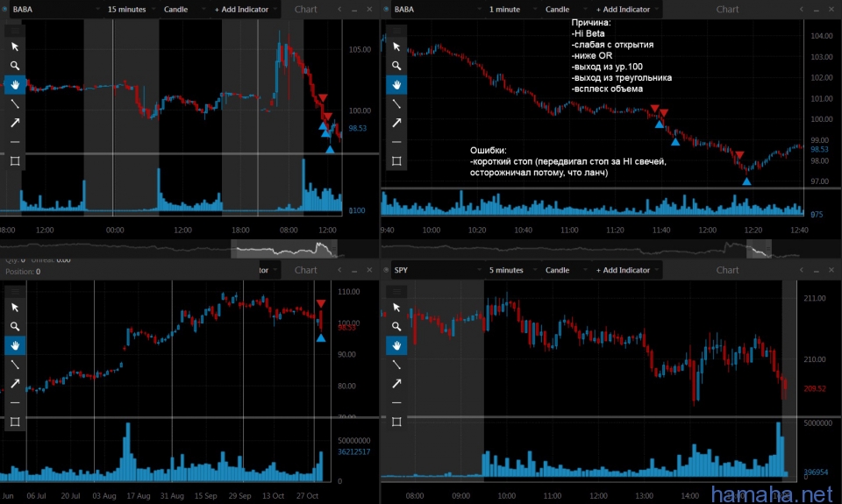The width and height of the screenshot is (842, 504).
Task: Open the BABA symbol dropdown in the 15 minutes chart
Action: (56, 9)
